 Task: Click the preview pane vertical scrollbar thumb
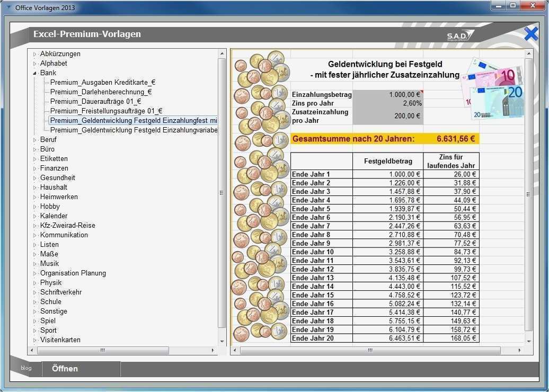point(529,194)
